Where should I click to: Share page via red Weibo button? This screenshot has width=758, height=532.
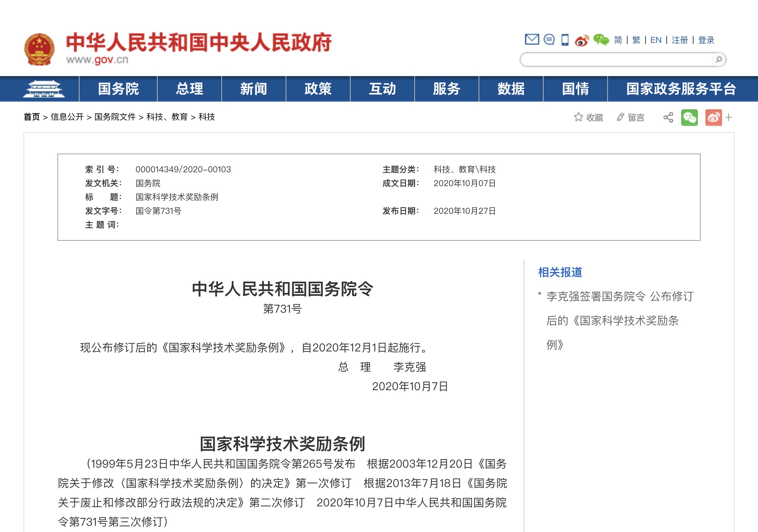(713, 117)
